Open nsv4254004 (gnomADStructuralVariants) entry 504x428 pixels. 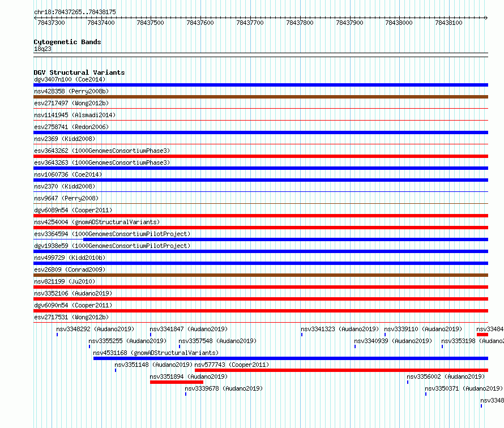pyautogui.click(x=97, y=222)
